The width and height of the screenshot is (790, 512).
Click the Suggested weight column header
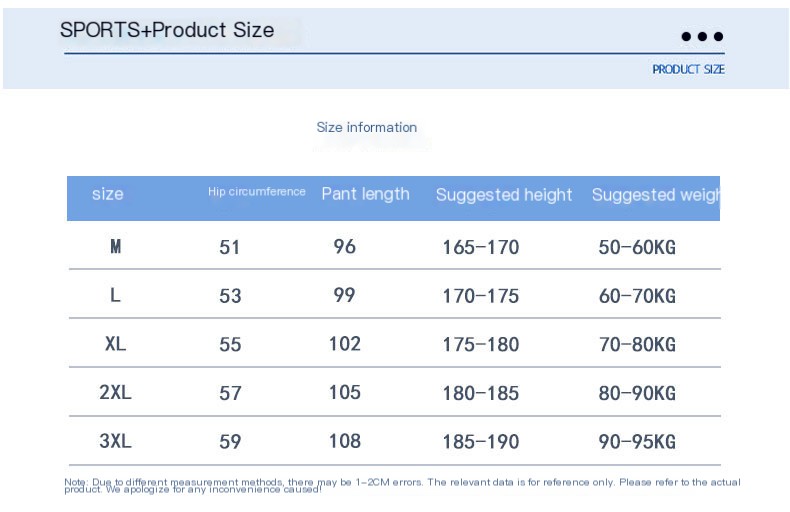pyautogui.click(x=655, y=195)
